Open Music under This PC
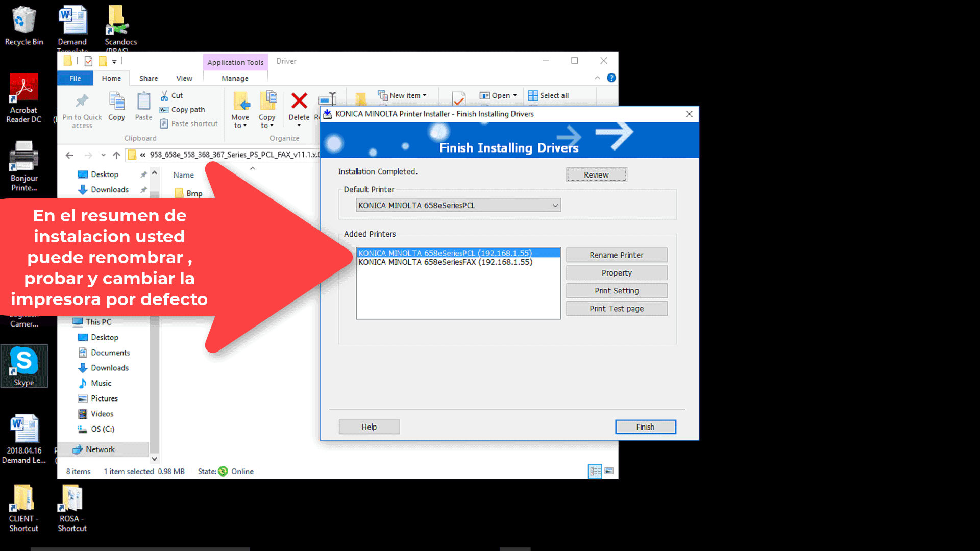 click(101, 383)
